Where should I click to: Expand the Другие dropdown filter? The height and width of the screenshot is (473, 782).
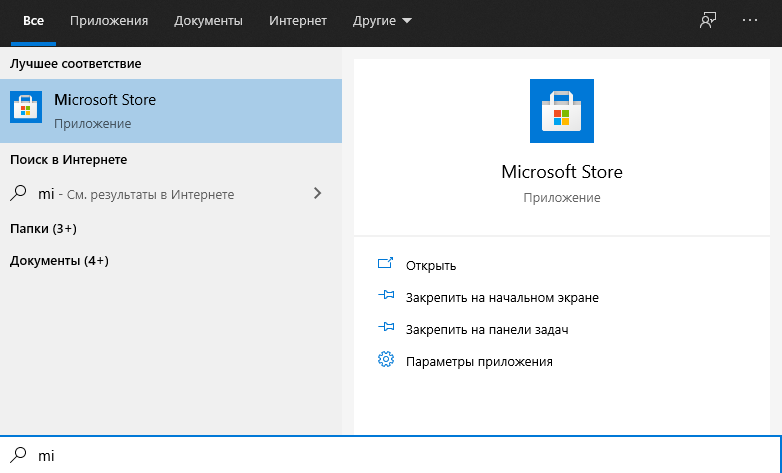coord(382,21)
